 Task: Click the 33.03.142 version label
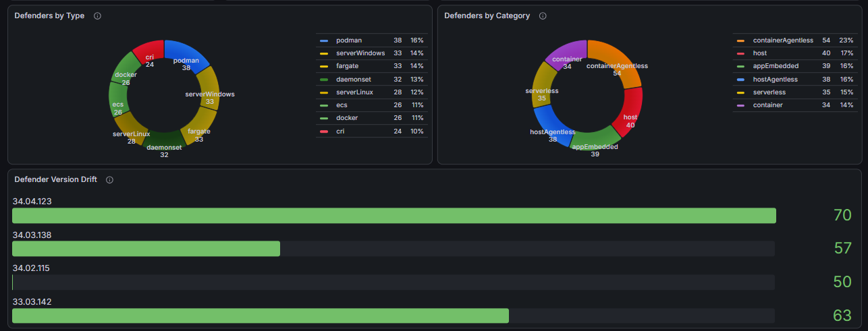[32, 301]
